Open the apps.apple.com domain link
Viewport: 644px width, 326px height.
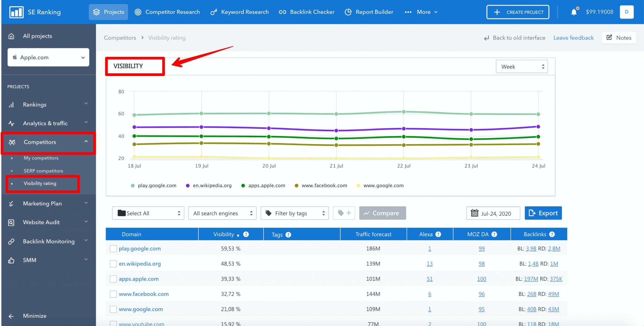coord(139,279)
